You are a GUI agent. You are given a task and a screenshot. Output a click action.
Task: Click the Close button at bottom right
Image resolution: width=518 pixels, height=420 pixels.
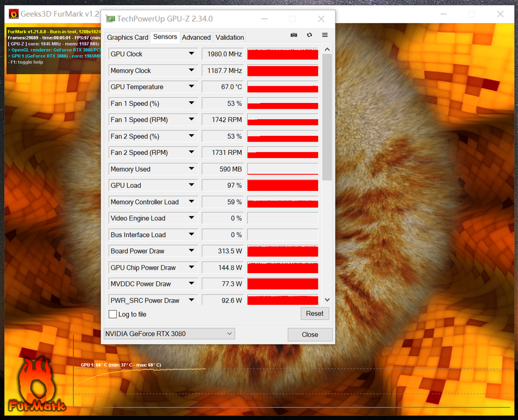pyautogui.click(x=310, y=334)
